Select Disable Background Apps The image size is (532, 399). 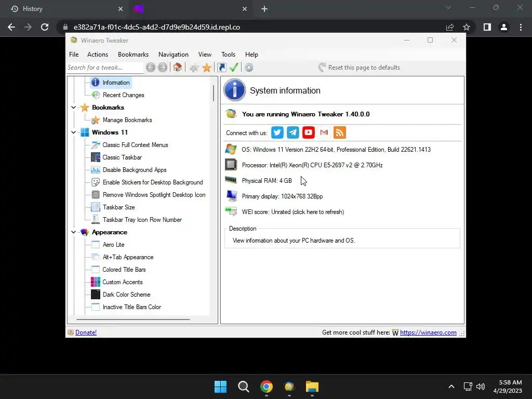pyautogui.click(x=135, y=170)
